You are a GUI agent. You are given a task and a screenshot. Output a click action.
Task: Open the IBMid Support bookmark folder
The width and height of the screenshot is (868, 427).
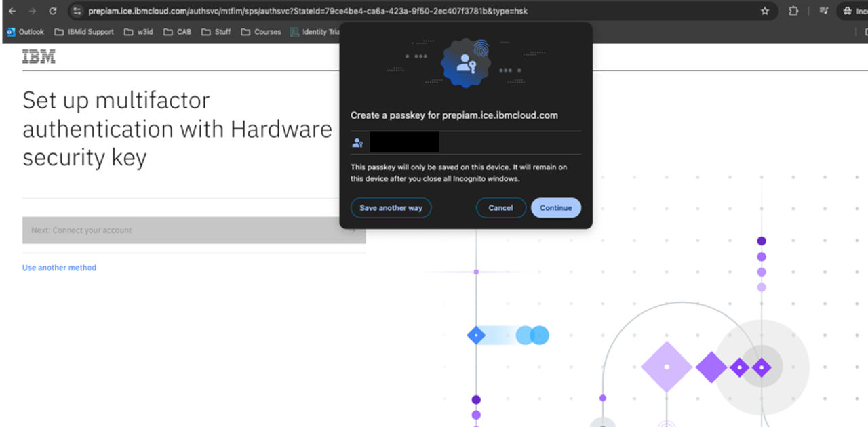pos(84,32)
